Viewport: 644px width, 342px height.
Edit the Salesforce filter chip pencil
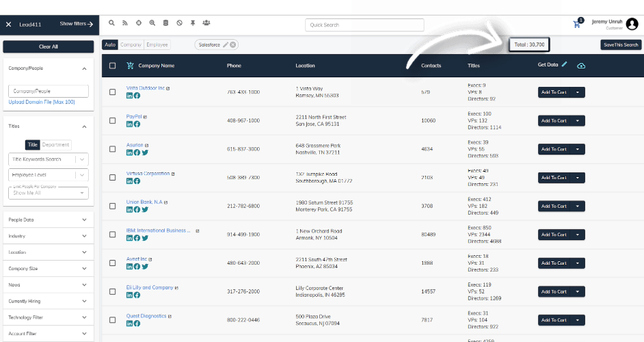[226, 45]
